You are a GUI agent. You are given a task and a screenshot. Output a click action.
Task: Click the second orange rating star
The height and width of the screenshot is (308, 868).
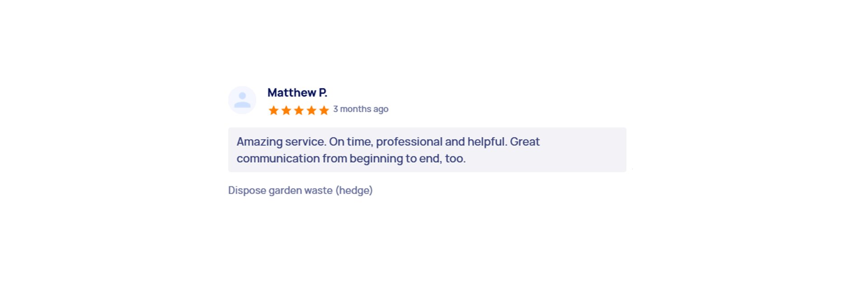pos(286,110)
